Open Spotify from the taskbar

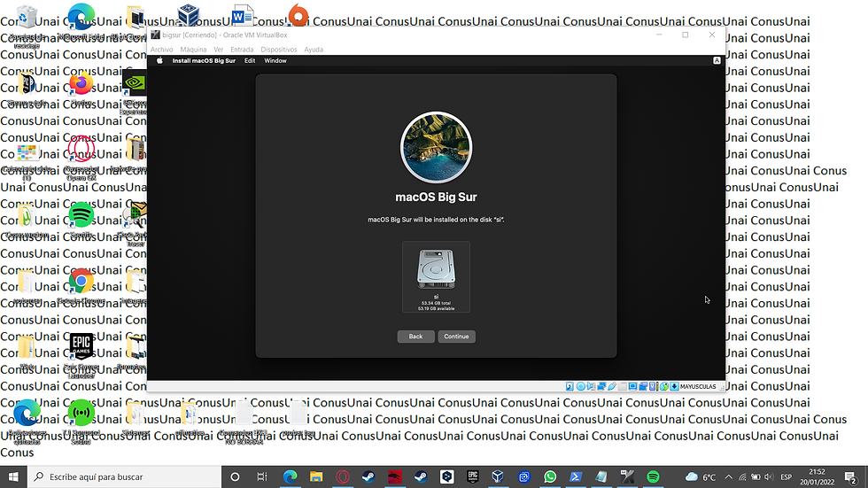click(x=654, y=476)
